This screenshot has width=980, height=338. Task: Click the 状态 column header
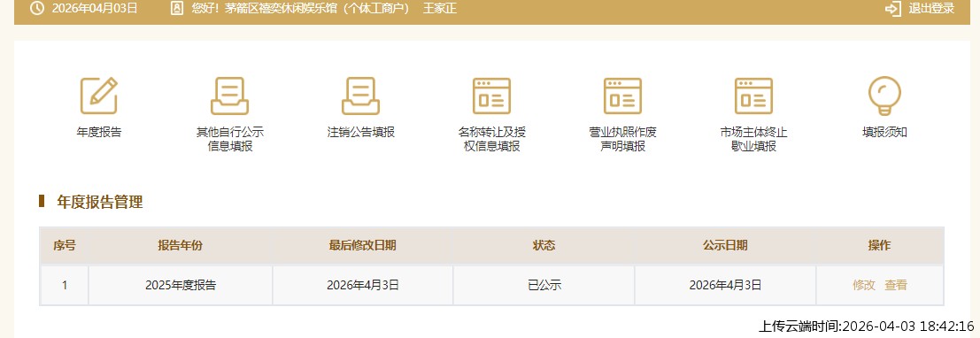coord(544,245)
